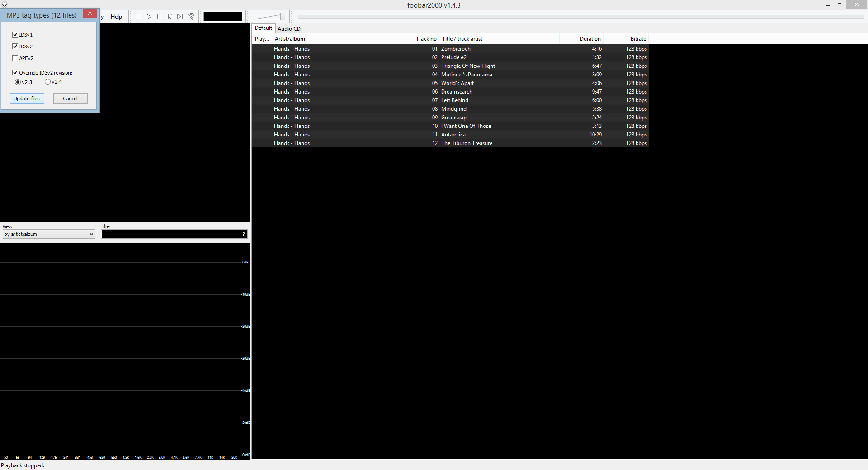Skip to the next track

(180, 17)
